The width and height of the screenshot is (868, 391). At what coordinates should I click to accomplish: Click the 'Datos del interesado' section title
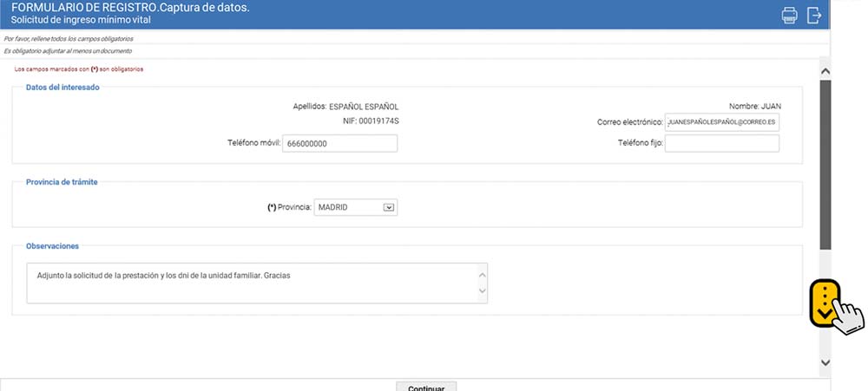[x=62, y=88]
